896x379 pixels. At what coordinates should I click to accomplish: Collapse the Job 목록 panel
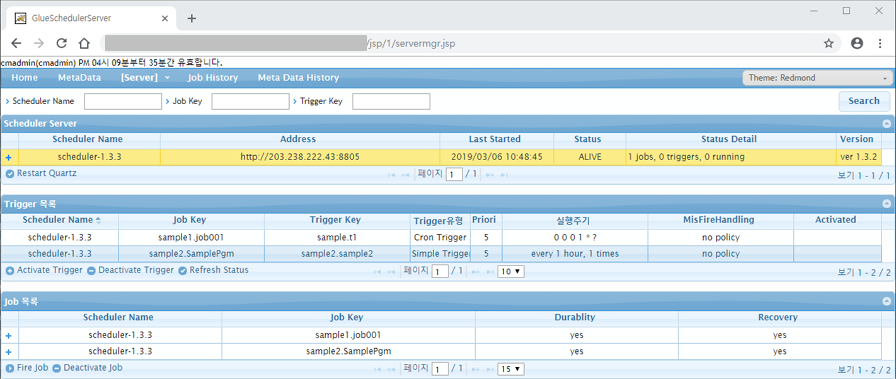tap(886, 301)
